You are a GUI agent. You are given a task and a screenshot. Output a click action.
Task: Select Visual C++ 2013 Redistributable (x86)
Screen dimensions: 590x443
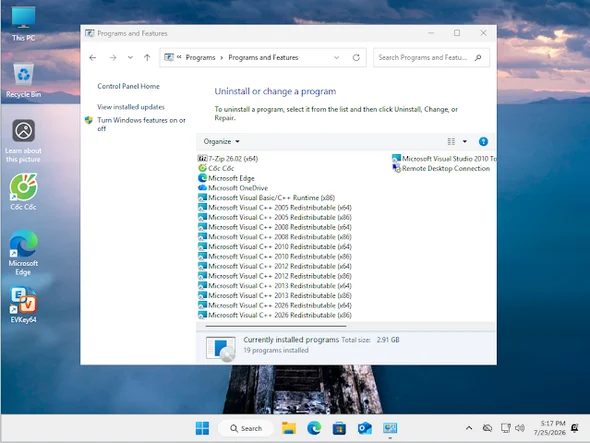[275, 295]
